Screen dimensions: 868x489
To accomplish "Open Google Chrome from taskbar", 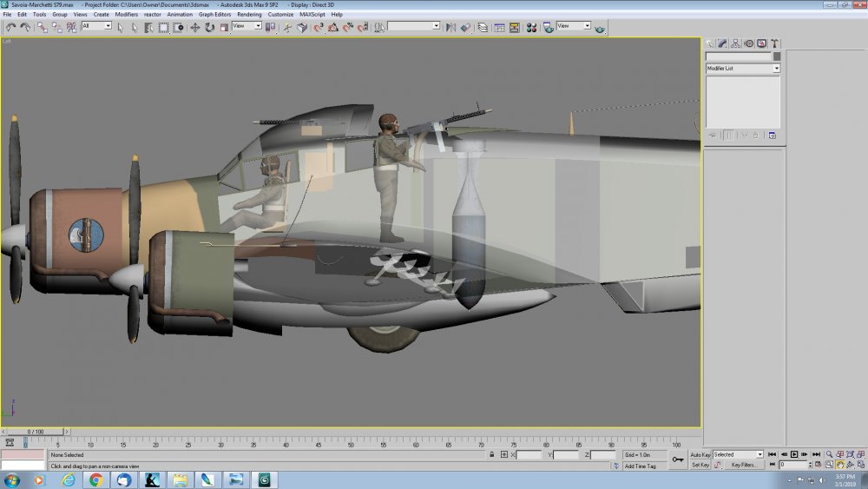I will point(95,479).
